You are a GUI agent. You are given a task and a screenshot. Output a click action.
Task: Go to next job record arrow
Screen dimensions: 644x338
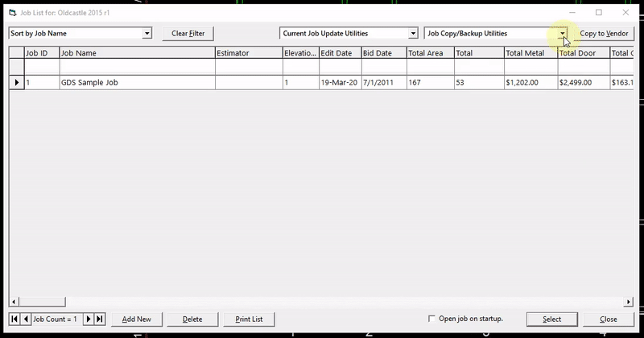coord(89,319)
